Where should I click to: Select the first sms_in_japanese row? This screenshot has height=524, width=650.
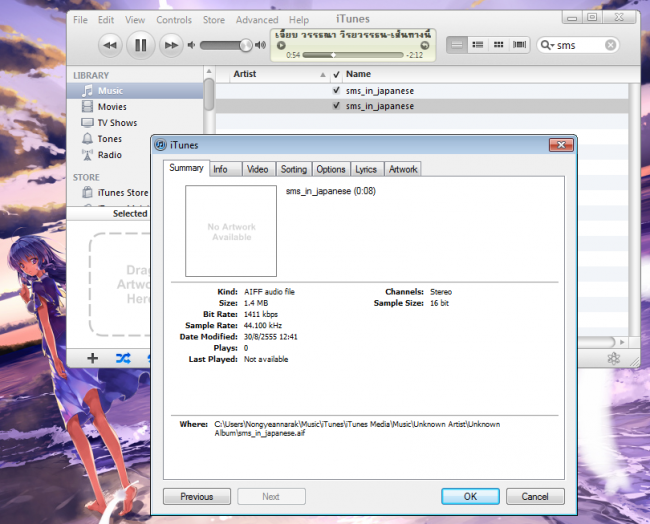pyautogui.click(x=422, y=91)
